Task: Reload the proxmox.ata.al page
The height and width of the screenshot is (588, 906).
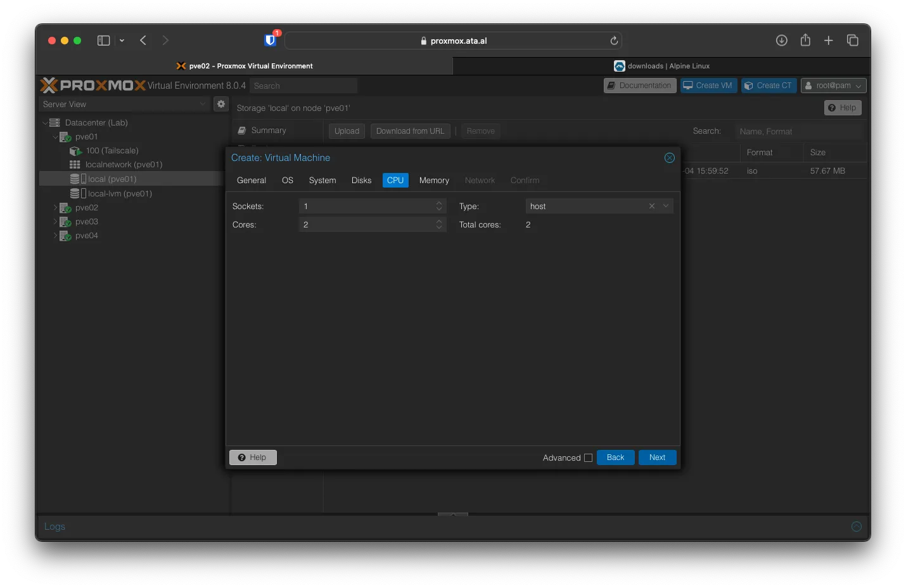Action: [614, 41]
